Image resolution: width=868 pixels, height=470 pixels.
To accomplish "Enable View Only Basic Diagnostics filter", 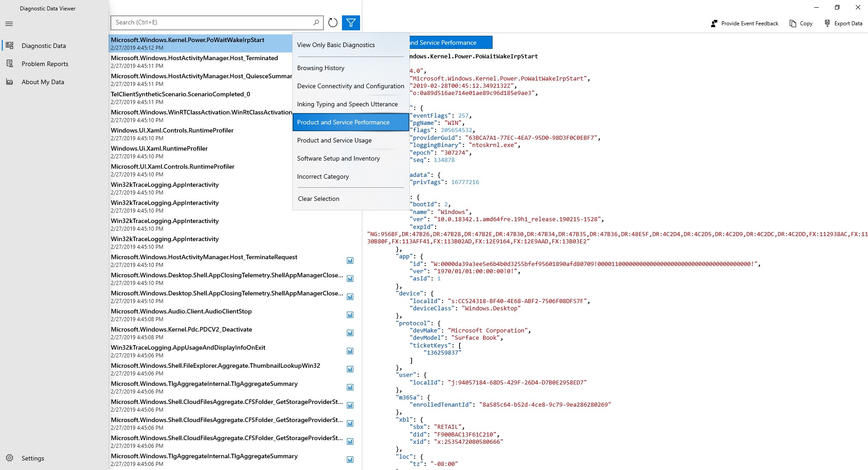I will 336,44.
